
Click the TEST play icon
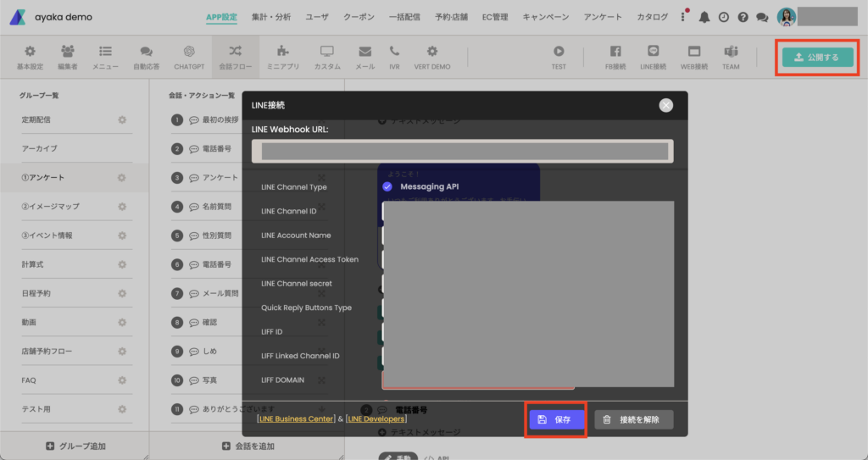click(x=559, y=52)
